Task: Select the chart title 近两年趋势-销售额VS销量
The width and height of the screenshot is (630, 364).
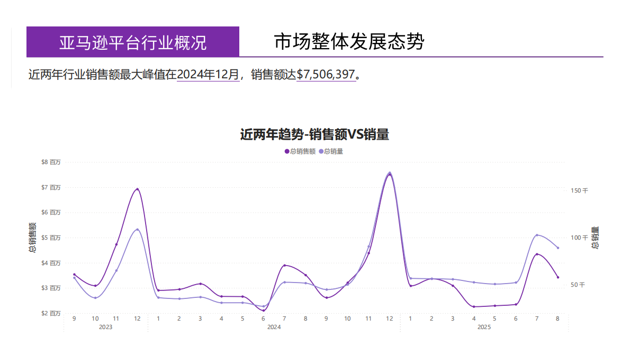Action: 314,134
